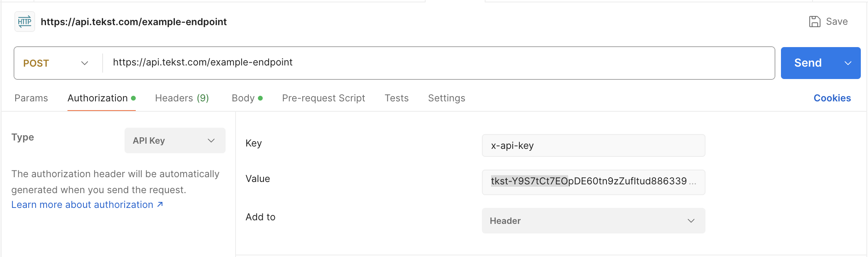Click the Type label
Image resolution: width=868 pixels, height=257 pixels.
point(23,137)
